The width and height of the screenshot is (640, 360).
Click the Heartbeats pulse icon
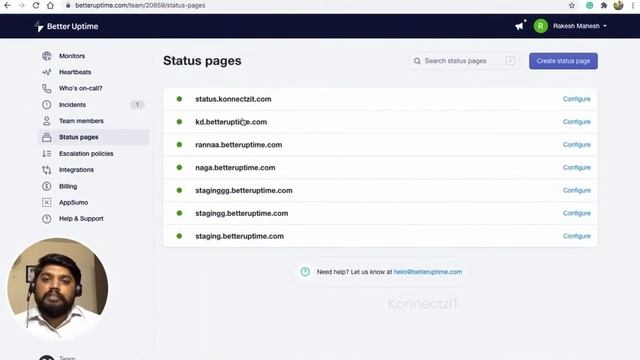click(x=47, y=72)
